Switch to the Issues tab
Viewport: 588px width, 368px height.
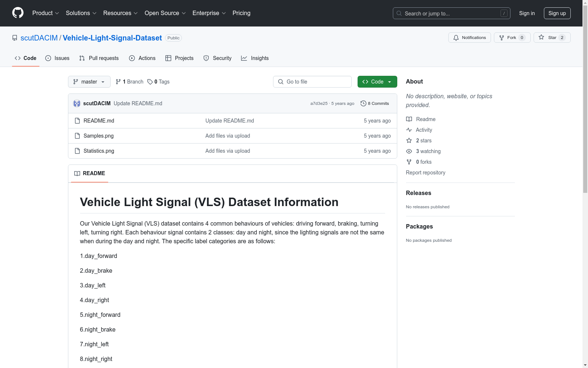[x=57, y=58]
